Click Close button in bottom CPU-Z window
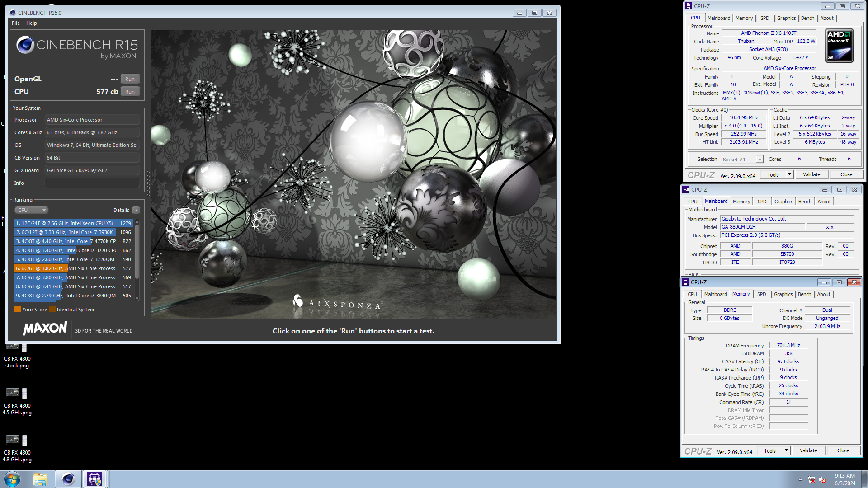The width and height of the screenshot is (868, 488). coord(843,450)
